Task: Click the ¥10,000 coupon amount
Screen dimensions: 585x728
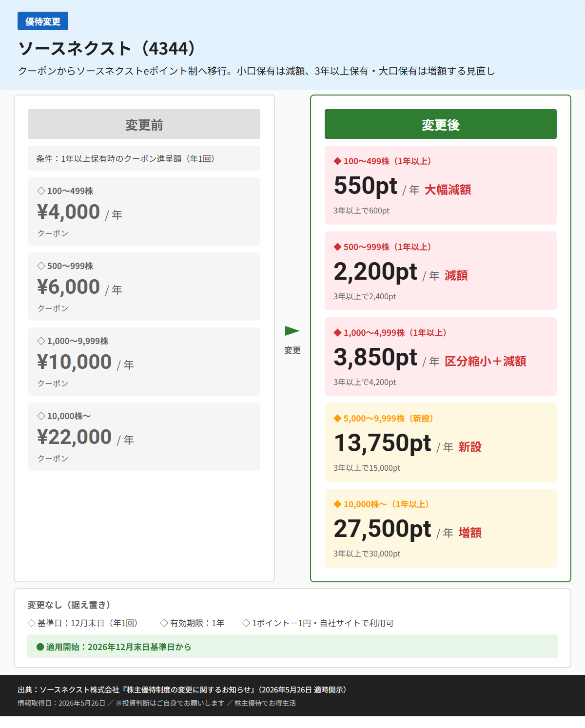Action: pos(75,362)
